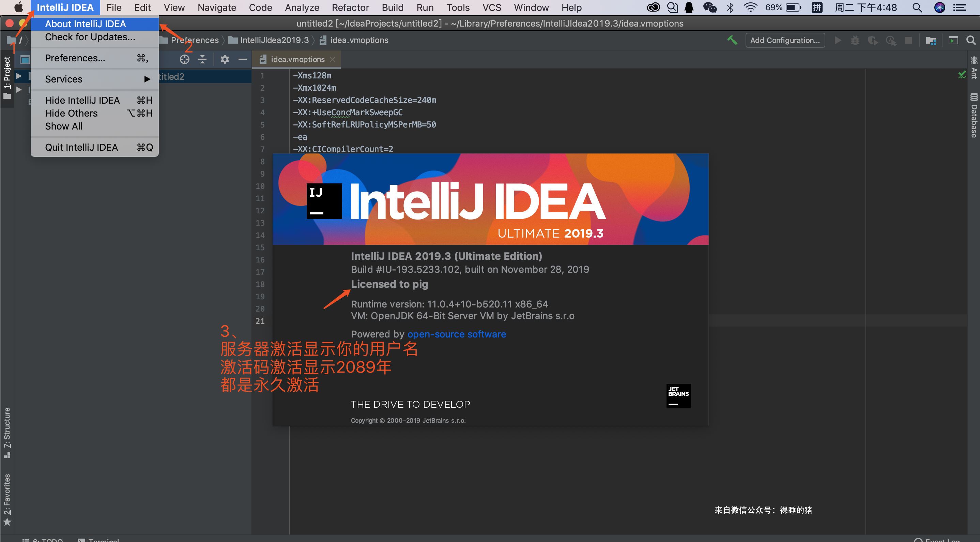Click the WeChat icon in menu bar

click(x=709, y=7)
